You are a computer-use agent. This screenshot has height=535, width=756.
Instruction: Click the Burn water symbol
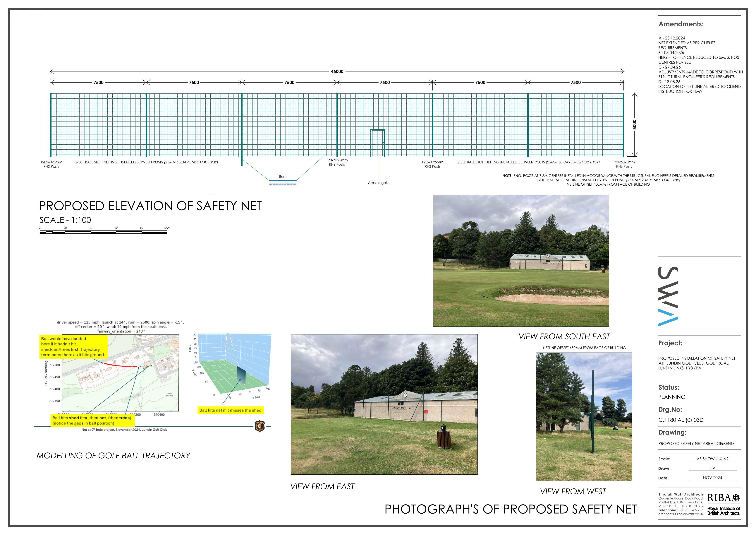[283, 183]
